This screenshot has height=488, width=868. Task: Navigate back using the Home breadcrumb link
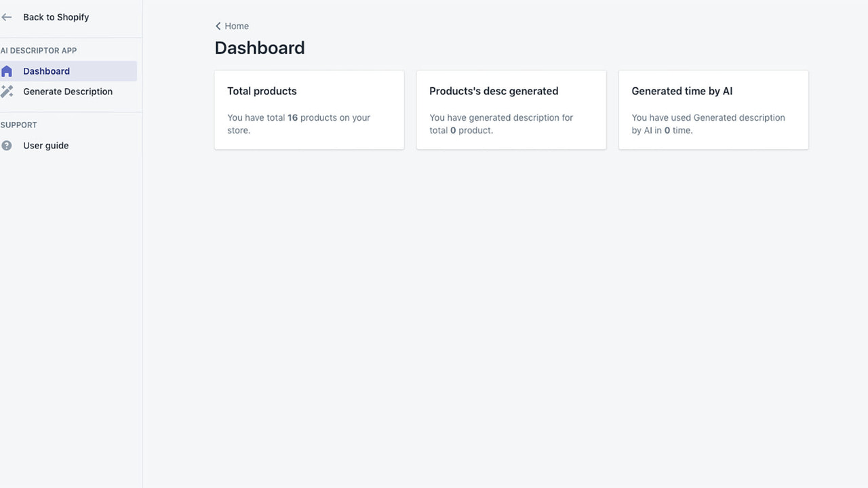236,26
